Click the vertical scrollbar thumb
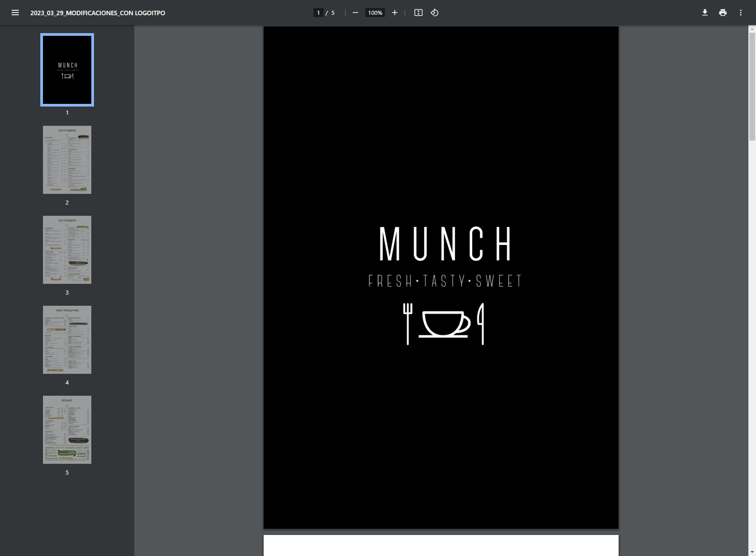 tap(752, 86)
